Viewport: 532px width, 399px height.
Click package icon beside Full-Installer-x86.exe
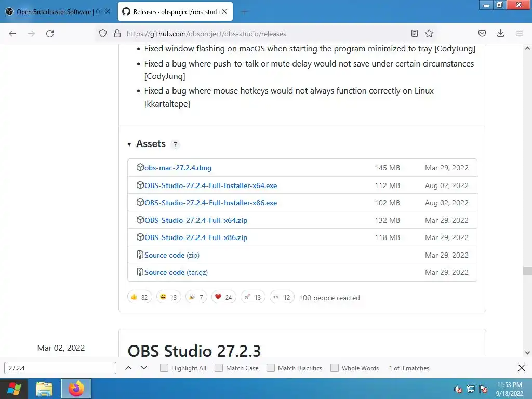click(x=140, y=202)
